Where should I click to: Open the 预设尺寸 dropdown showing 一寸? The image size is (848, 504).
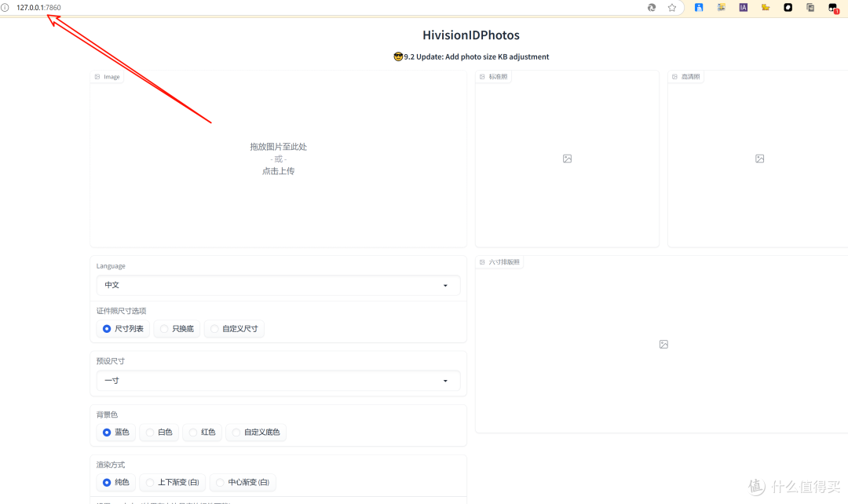(279, 381)
